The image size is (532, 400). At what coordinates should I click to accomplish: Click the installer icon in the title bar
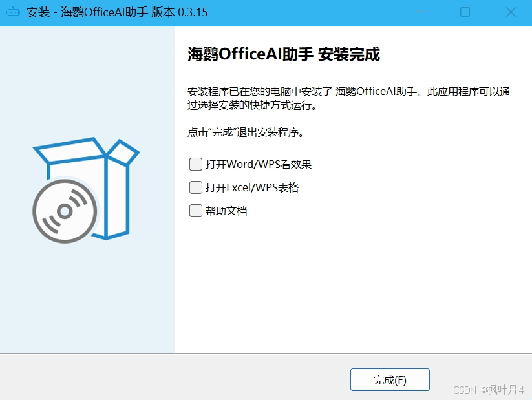13,11
